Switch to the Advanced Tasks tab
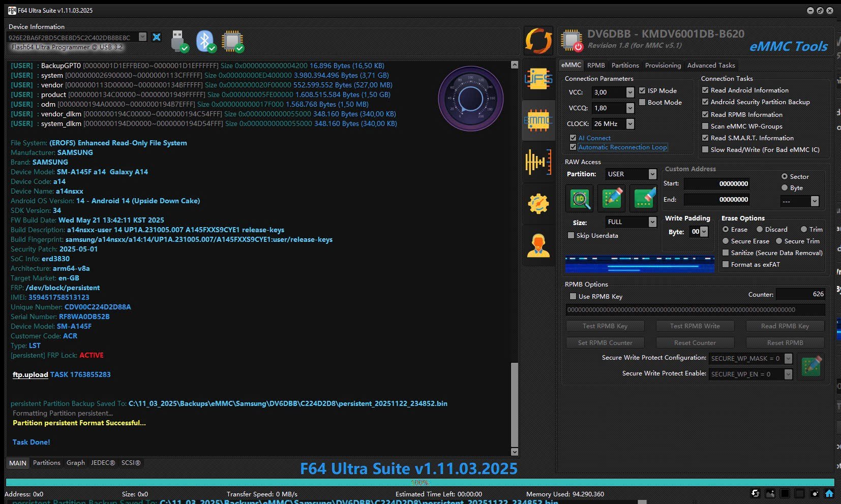The image size is (841, 504). 711,65
